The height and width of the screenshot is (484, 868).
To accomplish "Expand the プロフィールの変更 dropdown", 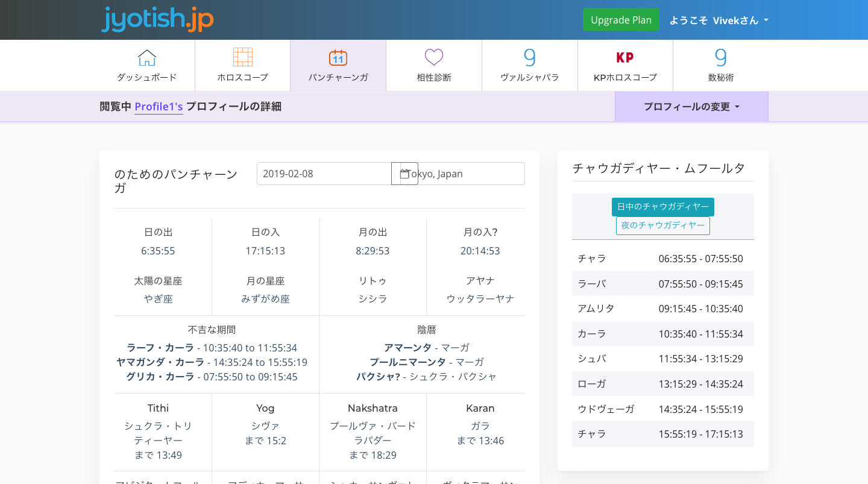I will (691, 107).
